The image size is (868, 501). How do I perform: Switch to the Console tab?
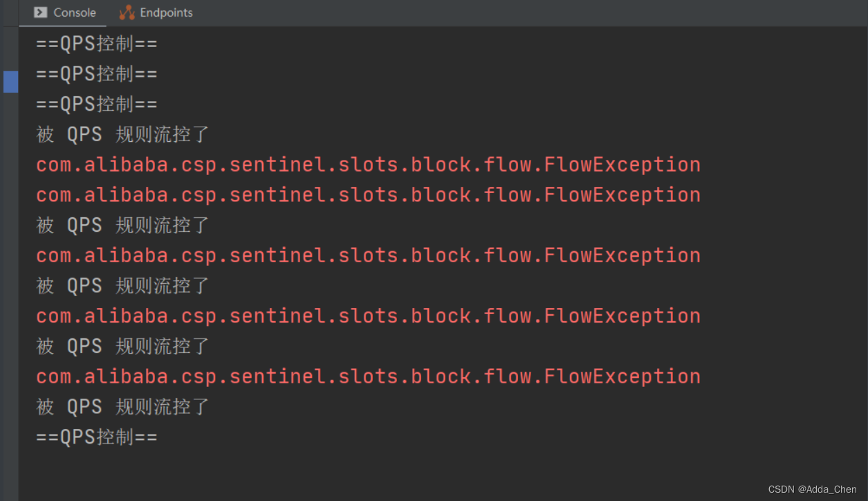tap(65, 12)
